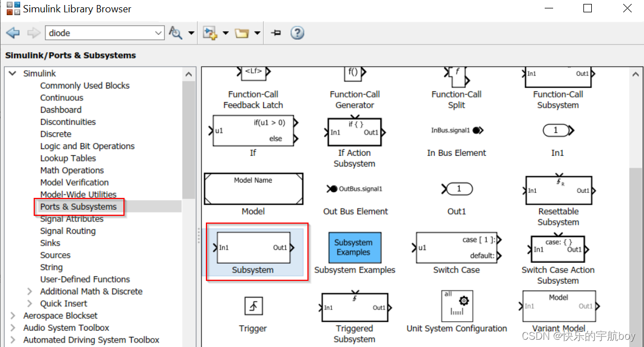
Task: Select the In1 port block
Action: (558, 131)
